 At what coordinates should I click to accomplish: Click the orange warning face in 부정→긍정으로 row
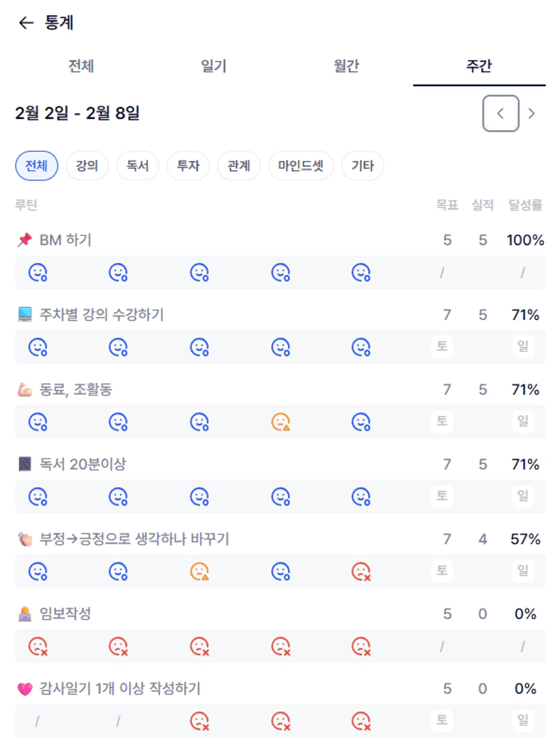coord(200,572)
